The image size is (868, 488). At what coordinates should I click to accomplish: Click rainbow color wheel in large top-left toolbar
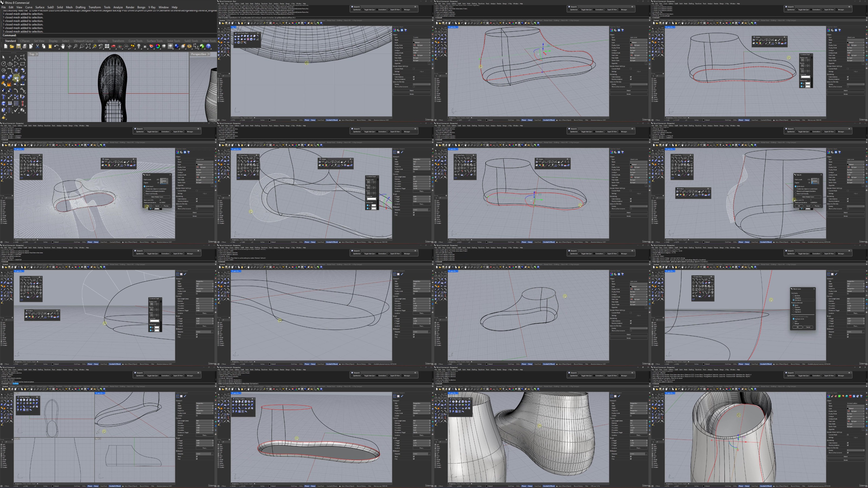tap(158, 46)
